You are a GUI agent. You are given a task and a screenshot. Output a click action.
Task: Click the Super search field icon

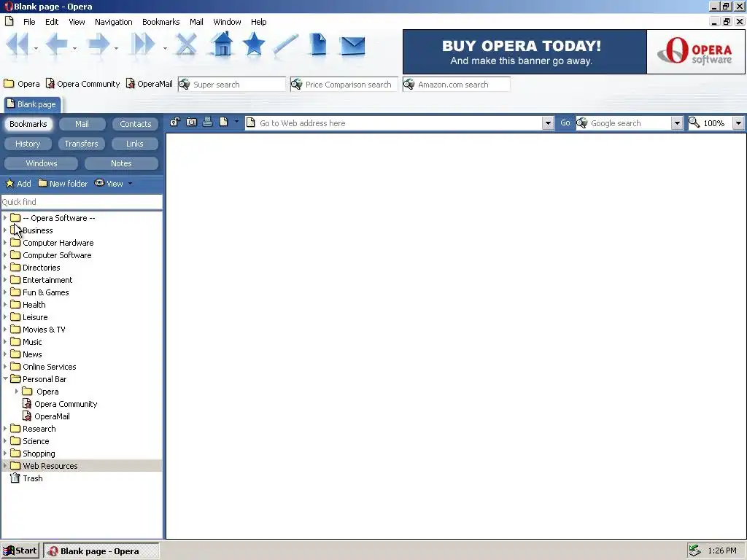coord(185,85)
